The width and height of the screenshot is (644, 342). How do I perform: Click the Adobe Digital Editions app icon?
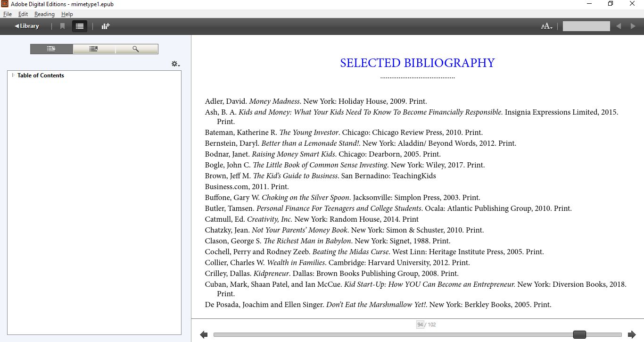[5, 4]
